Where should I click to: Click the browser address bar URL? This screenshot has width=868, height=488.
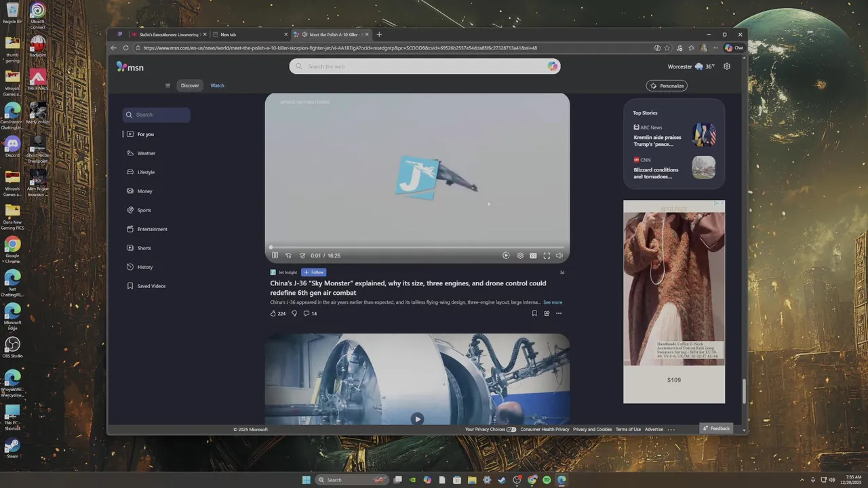pyautogui.click(x=340, y=48)
